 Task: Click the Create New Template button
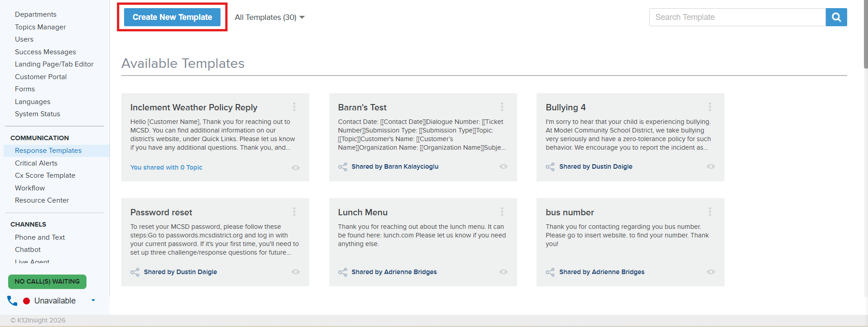[x=172, y=17]
